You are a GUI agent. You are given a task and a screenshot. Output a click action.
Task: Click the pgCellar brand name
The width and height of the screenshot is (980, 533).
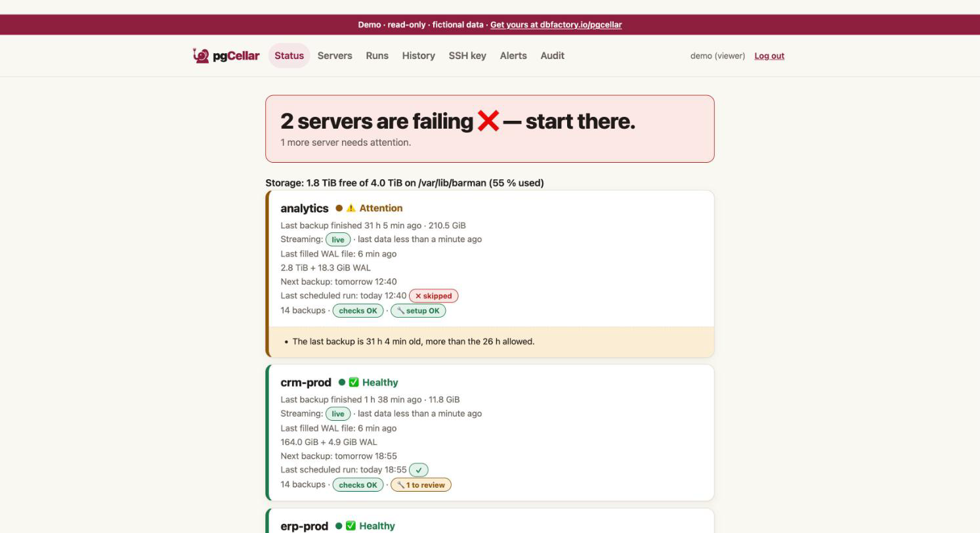[x=236, y=56]
